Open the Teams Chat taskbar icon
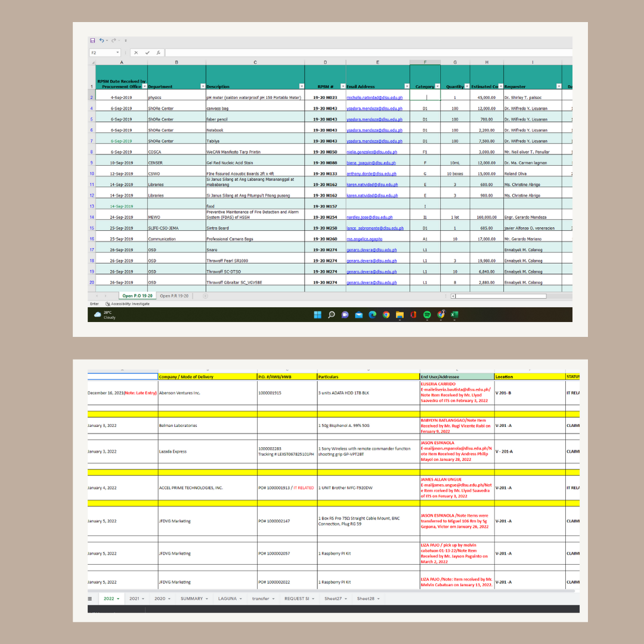The width and height of the screenshot is (644, 644). tap(345, 315)
